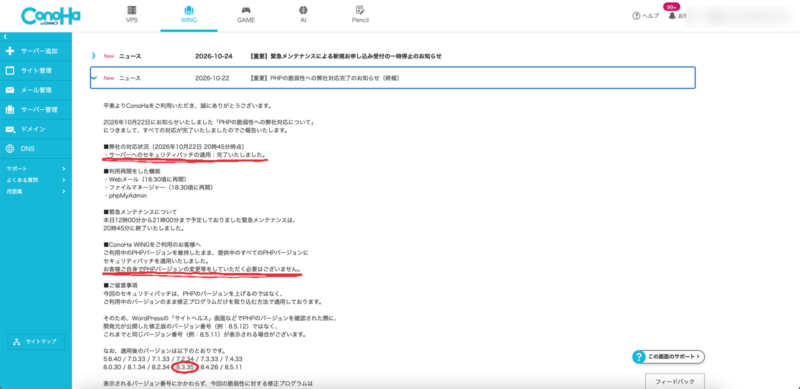Switch to the VPS tab
Viewport: 800px width, 389px height.
(132, 15)
